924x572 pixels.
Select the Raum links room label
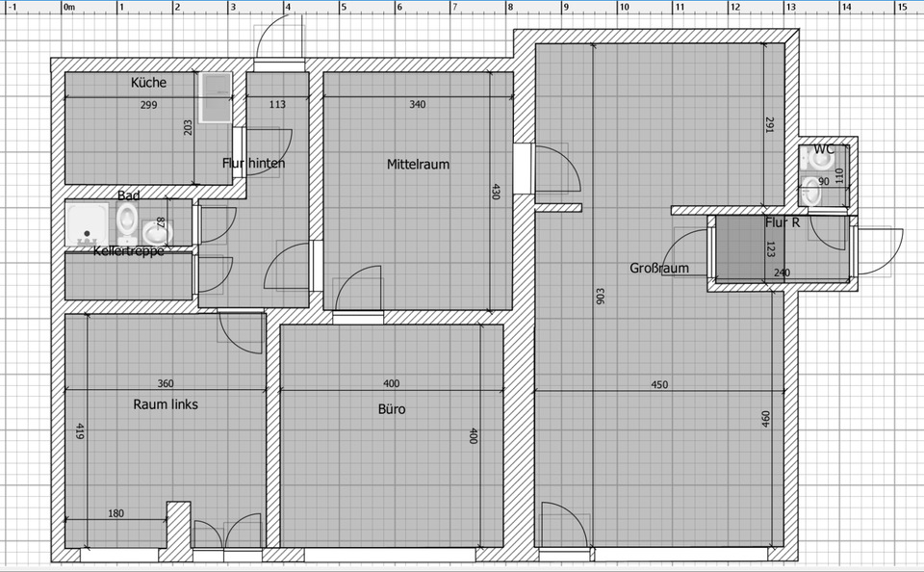point(166,404)
